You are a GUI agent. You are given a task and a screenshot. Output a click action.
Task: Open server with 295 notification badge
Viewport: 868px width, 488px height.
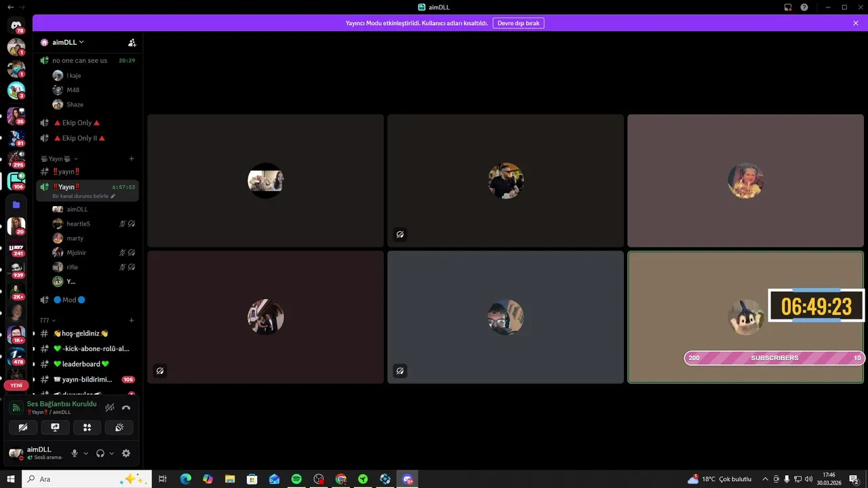tap(16, 160)
